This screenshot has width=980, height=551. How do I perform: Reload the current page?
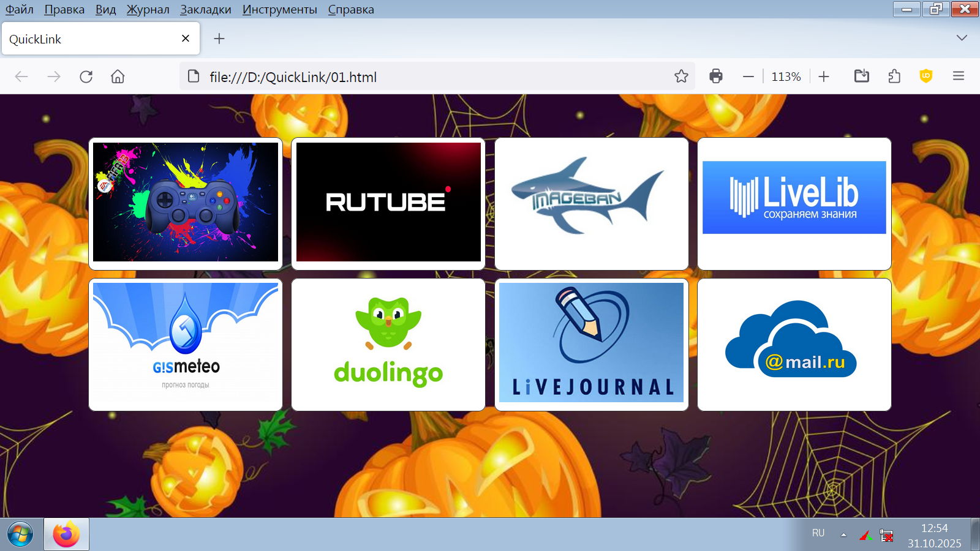click(x=86, y=77)
